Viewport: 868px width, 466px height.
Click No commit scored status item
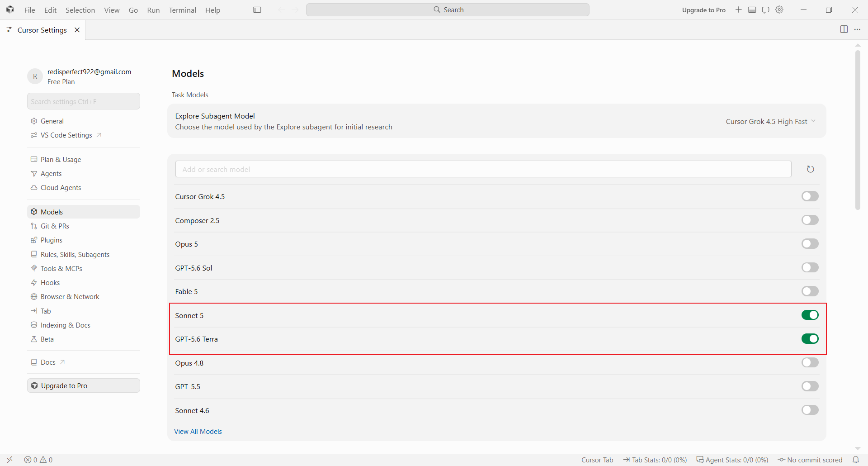point(811,460)
